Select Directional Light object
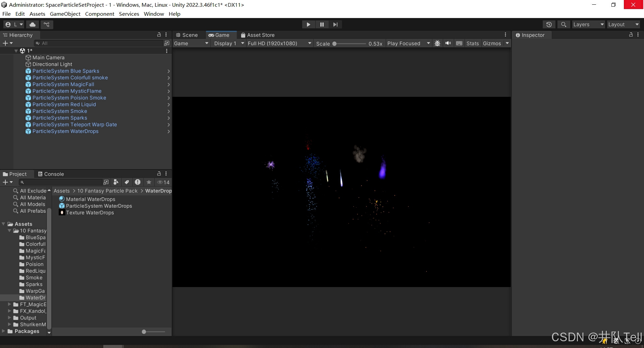The image size is (644, 348). 52,64
